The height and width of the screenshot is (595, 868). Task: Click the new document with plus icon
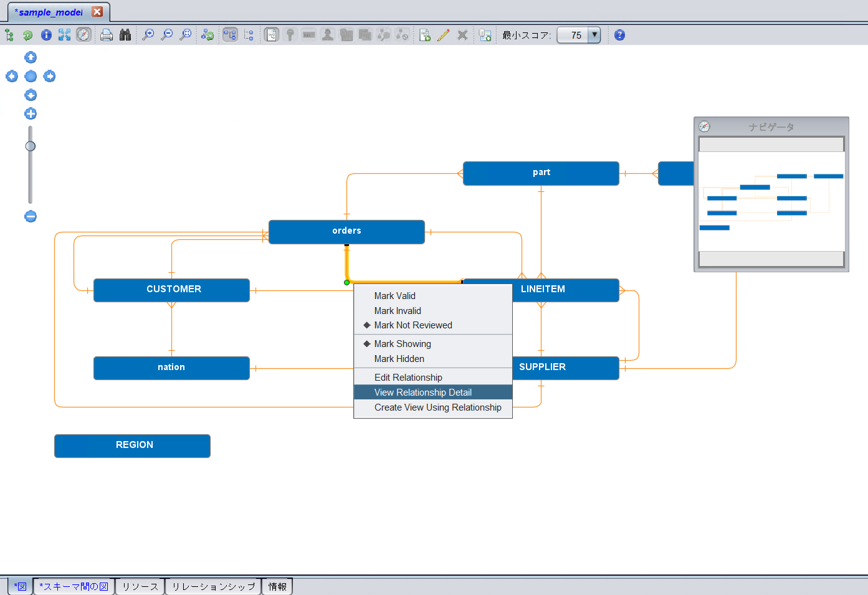(425, 35)
